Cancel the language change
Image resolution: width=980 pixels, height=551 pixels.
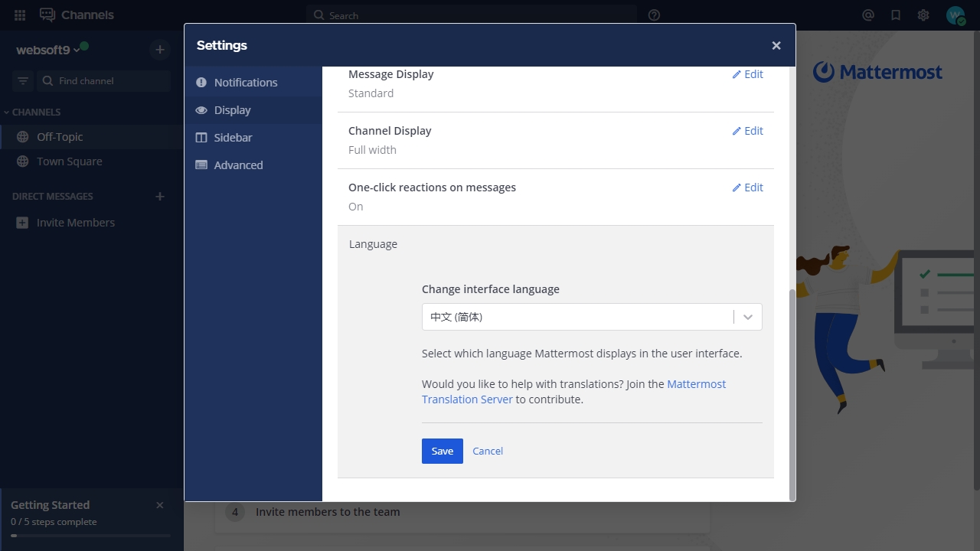[488, 451]
